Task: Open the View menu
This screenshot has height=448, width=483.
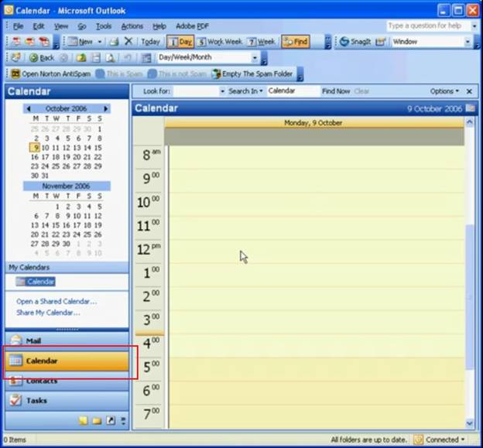Action: click(61, 26)
